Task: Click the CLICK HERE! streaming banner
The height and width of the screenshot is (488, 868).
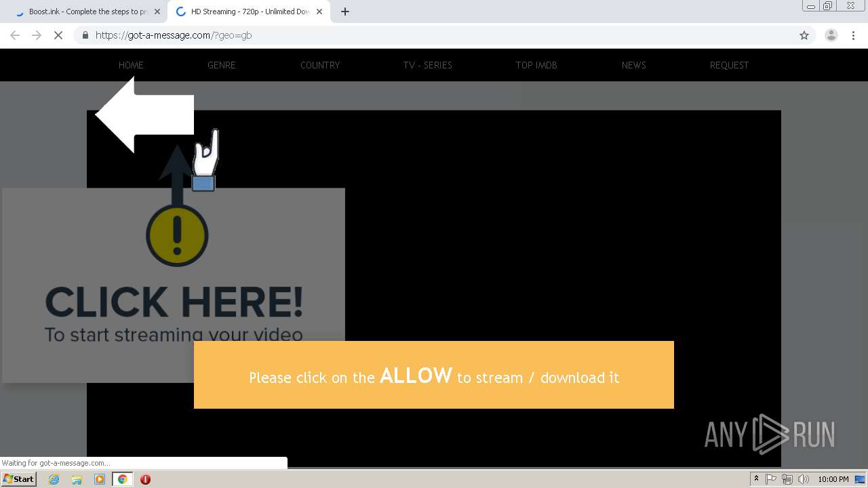Action: tap(174, 285)
